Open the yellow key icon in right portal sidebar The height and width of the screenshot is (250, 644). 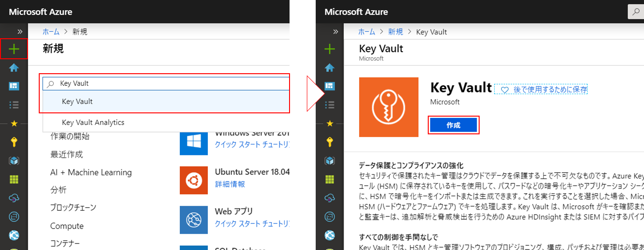point(330,142)
